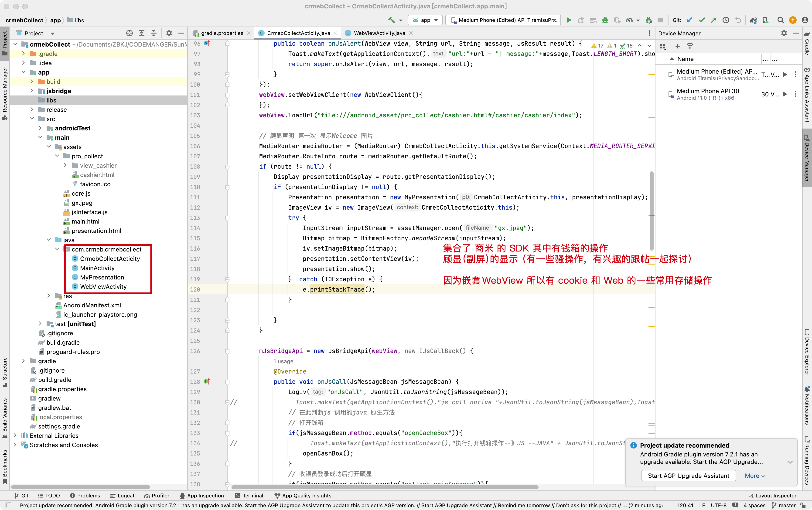Click Collapse All icon in Project panel
812x510 pixels.
point(154,33)
